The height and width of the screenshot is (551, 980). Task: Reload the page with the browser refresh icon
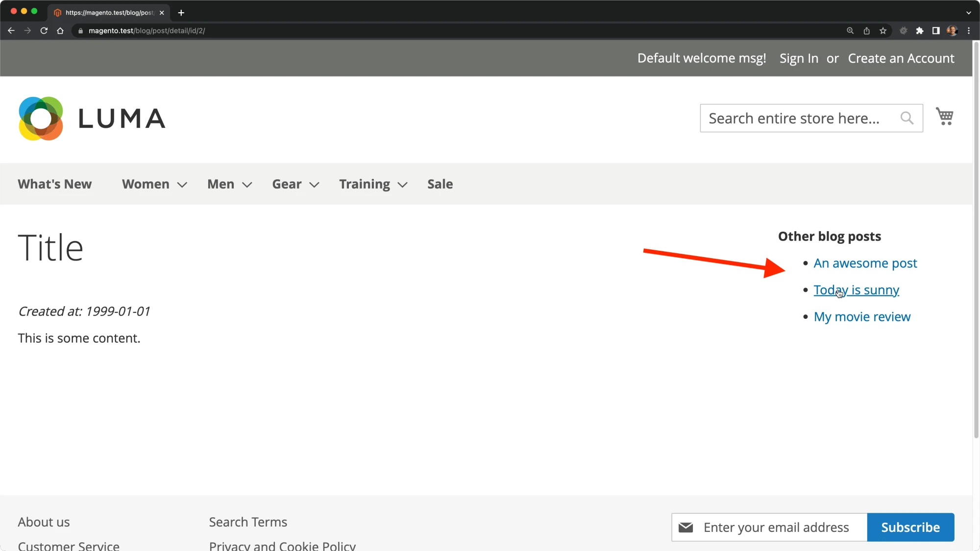[x=44, y=31]
